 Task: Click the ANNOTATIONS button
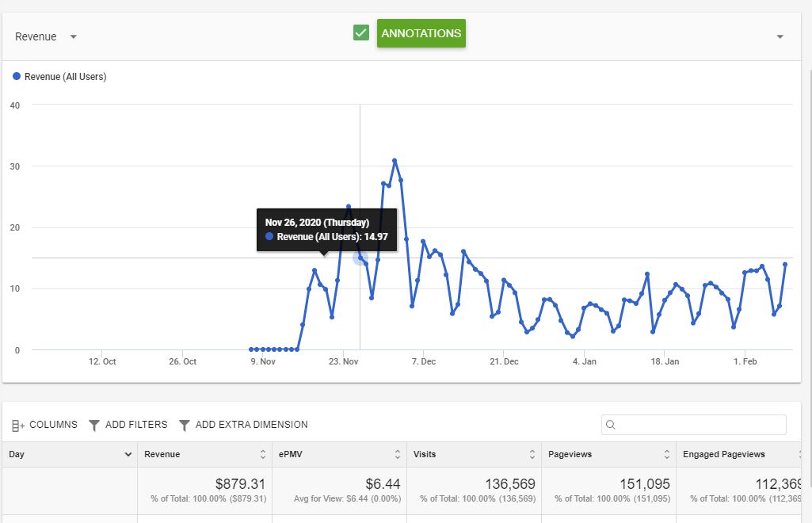pyautogui.click(x=421, y=33)
